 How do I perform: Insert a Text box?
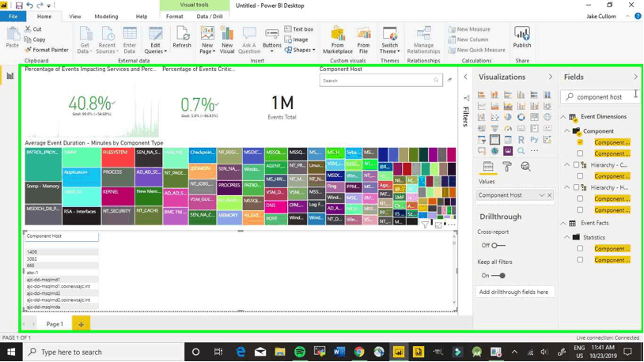tap(299, 29)
